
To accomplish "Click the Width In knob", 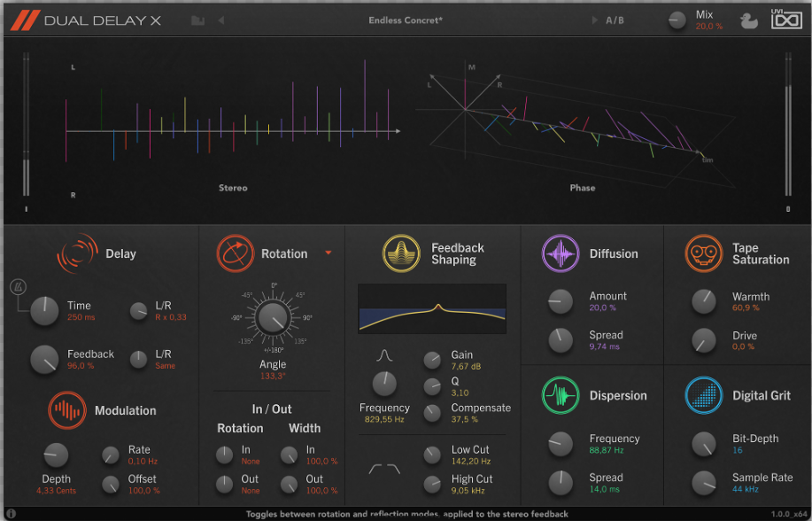I will (x=289, y=455).
